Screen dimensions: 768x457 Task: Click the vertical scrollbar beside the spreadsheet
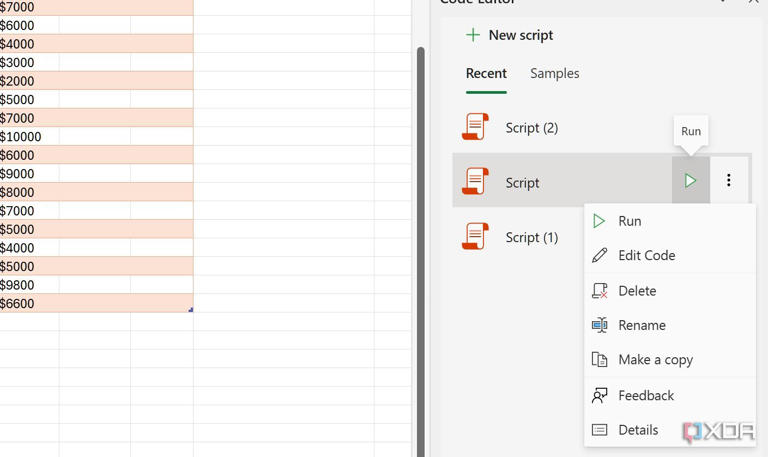420,252
